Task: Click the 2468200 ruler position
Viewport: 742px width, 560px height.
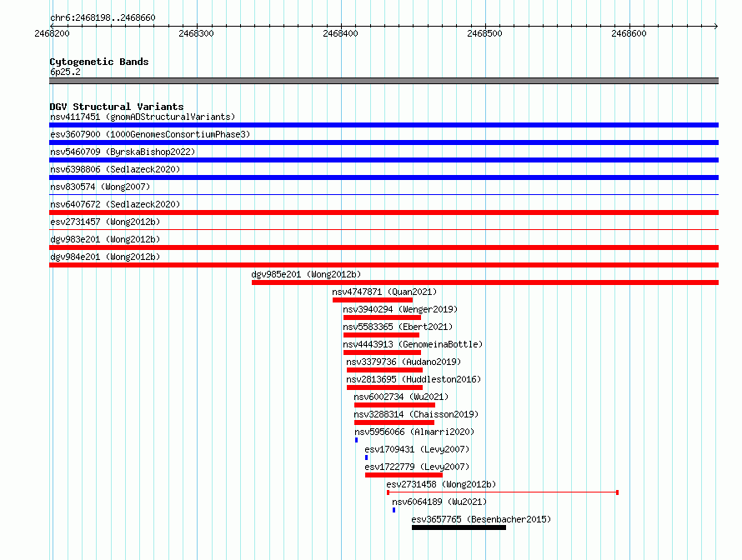Action: click(52, 33)
